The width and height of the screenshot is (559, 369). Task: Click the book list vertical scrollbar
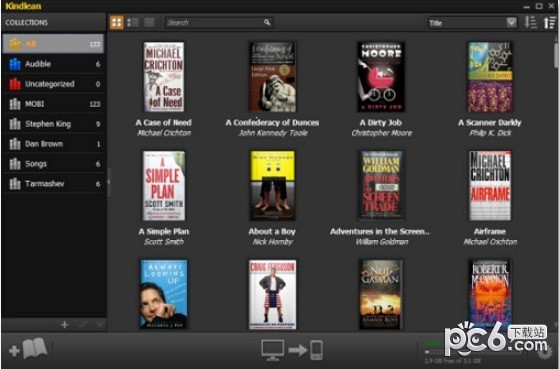tap(556, 55)
